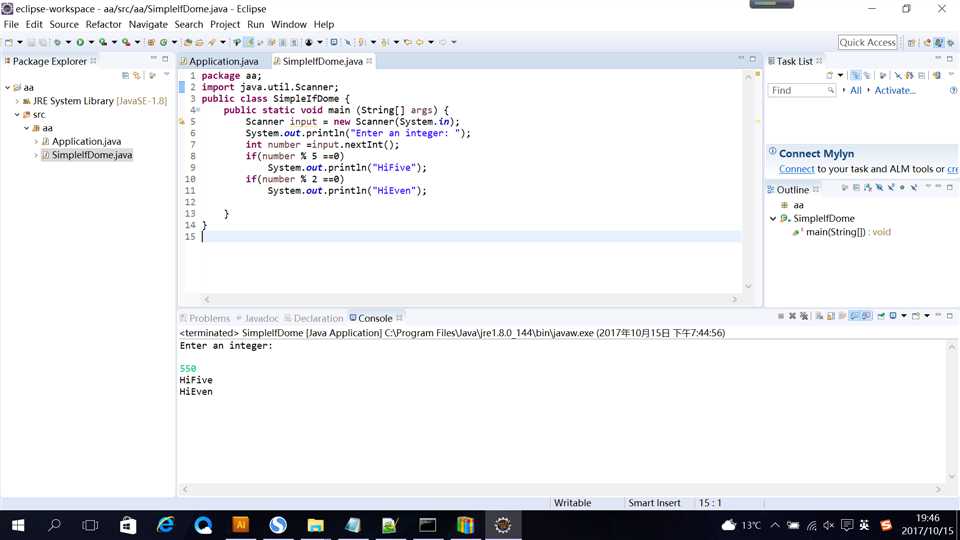Collapse all in the Package Explorer toolbar
Viewport: 960px width, 540px height.
(125, 75)
